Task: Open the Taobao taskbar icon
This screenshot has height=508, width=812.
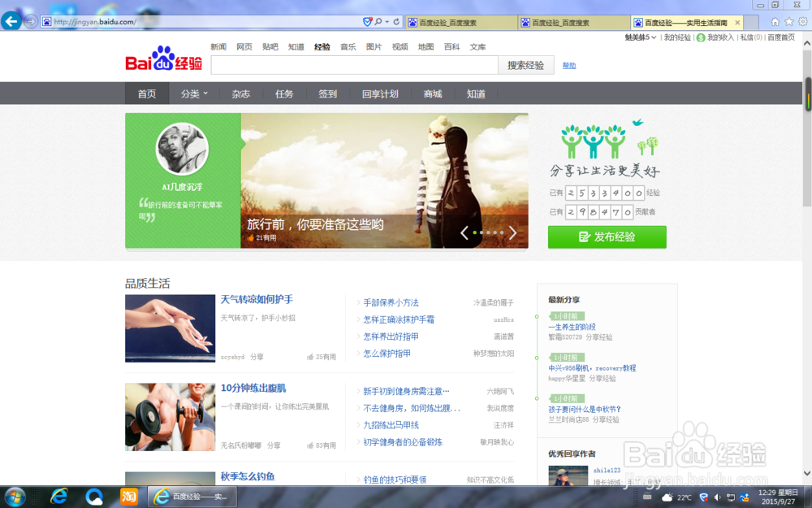Action: point(129,497)
